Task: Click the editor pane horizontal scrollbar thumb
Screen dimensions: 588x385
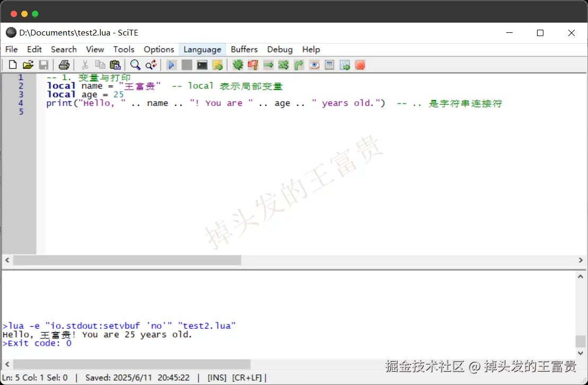Action: (x=127, y=260)
